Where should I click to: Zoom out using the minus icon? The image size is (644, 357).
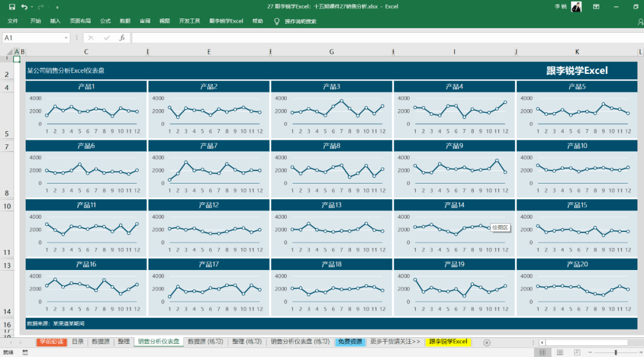[x=590, y=352]
